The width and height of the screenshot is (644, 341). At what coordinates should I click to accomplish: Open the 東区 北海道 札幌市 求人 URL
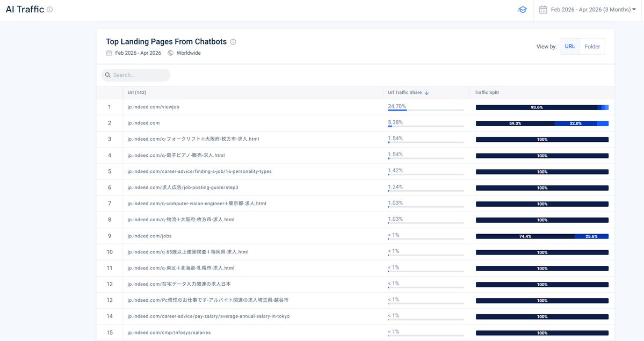tap(180, 268)
